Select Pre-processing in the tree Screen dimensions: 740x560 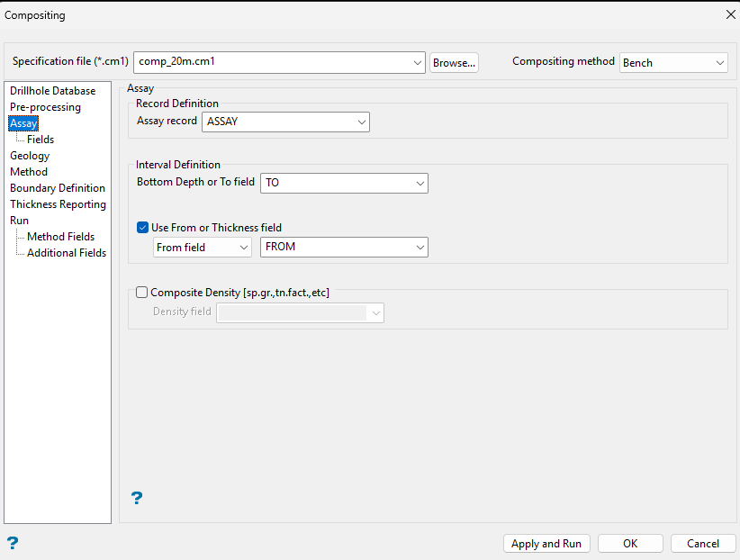tap(45, 107)
